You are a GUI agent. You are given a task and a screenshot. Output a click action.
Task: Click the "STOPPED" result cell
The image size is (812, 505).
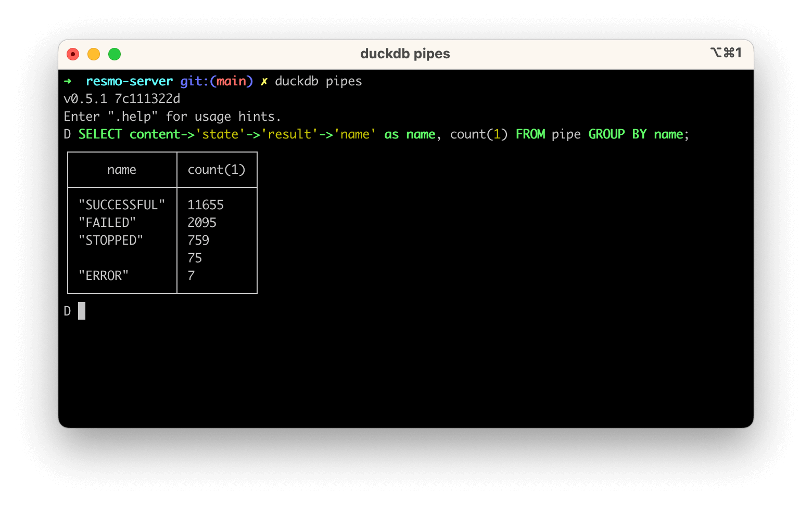click(111, 241)
